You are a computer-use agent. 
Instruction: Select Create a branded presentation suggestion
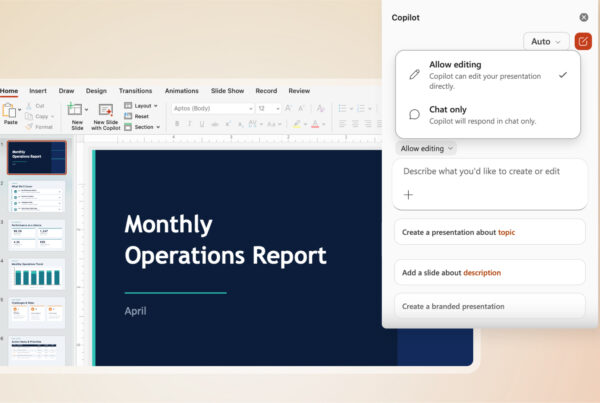tap(489, 306)
